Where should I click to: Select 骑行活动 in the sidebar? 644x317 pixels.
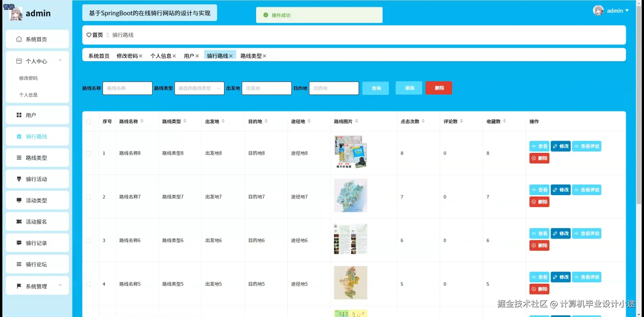[x=19, y=179]
